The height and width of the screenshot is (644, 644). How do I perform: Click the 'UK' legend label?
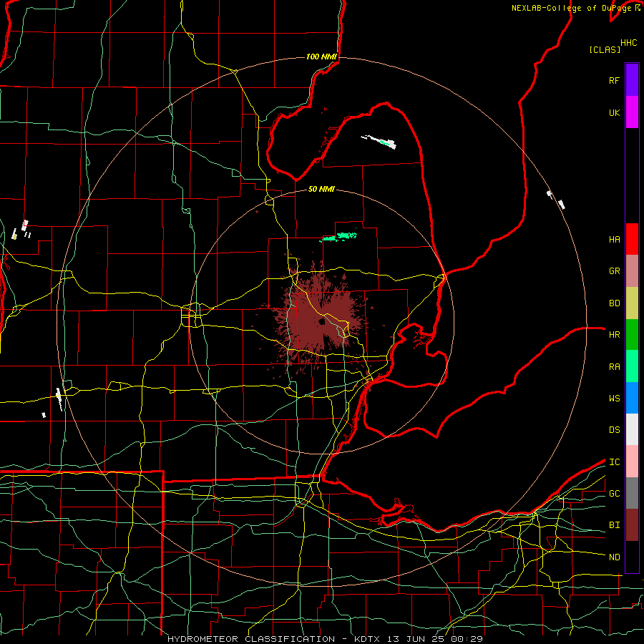click(x=614, y=112)
